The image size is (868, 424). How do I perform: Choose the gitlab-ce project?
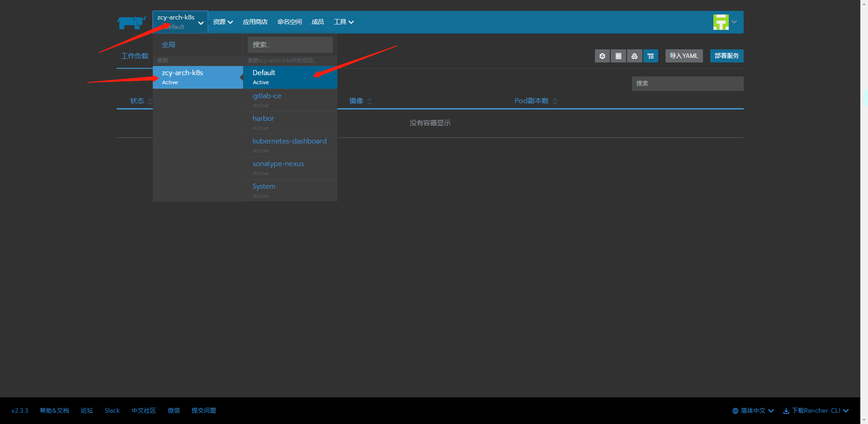click(290, 100)
